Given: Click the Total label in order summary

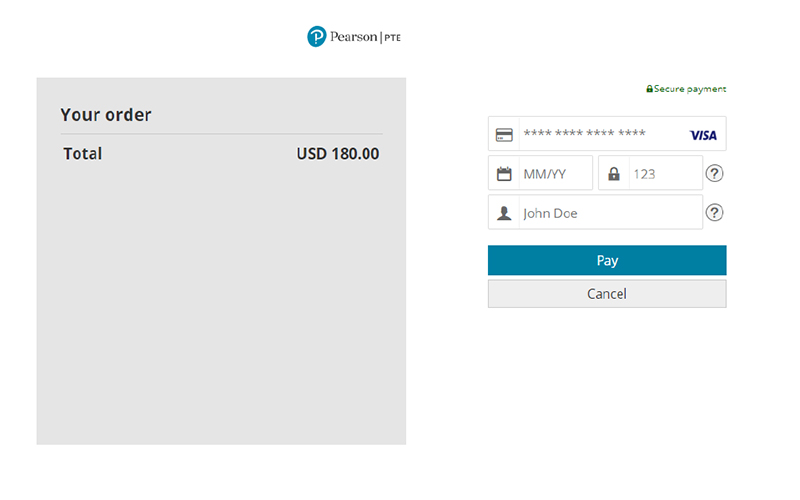Looking at the screenshot, I should pos(83,154).
